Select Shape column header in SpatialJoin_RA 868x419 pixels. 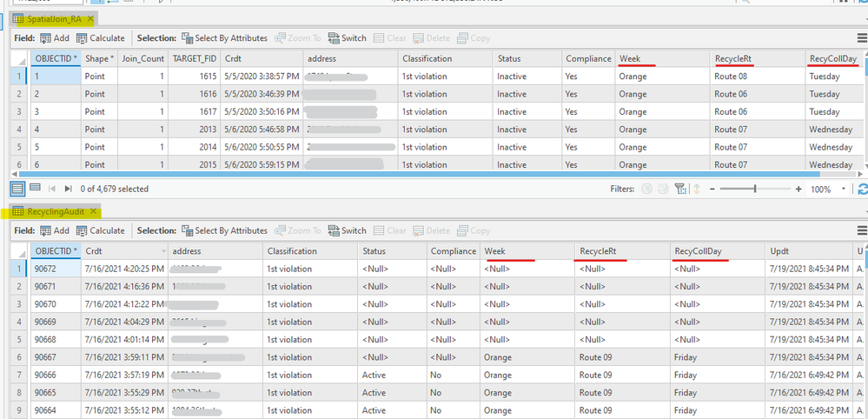pyautogui.click(x=99, y=58)
